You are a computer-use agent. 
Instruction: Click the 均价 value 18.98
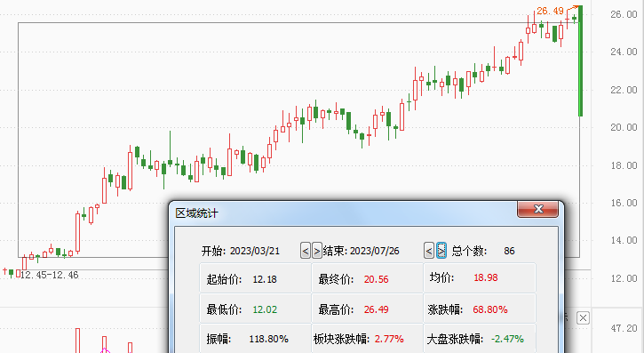(486, 277)
